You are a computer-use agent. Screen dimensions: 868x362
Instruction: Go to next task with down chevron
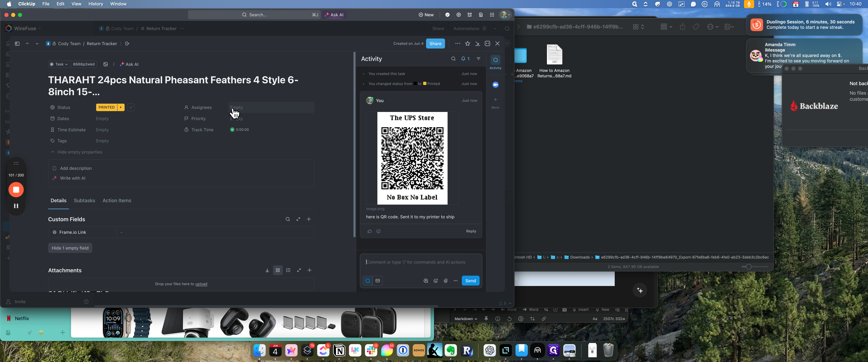(37, 43)
